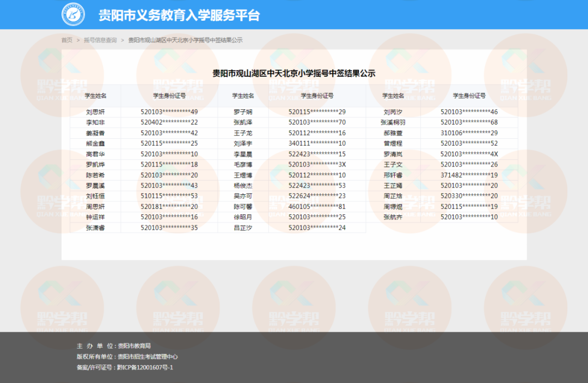This screenshot has width=588, height=383.
Task: Click ID cell 520103**********4X
Action: click(x=469, y=154)
